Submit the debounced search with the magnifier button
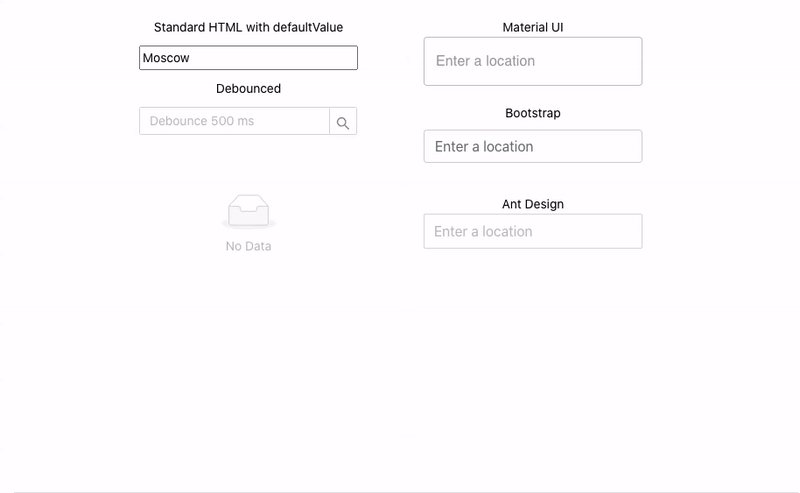Image resolution: width=800 pixels, height=493 pixels. click(343, 121)
